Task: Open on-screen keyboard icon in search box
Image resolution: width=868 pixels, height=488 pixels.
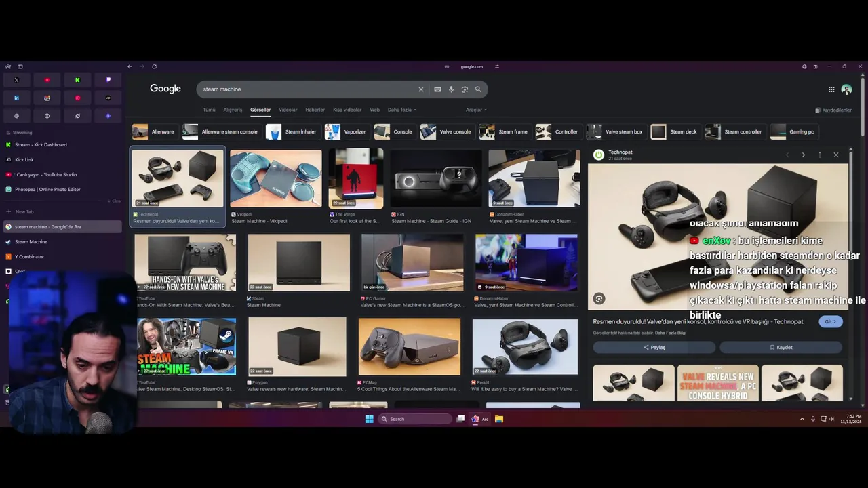Action: point(437,89)
